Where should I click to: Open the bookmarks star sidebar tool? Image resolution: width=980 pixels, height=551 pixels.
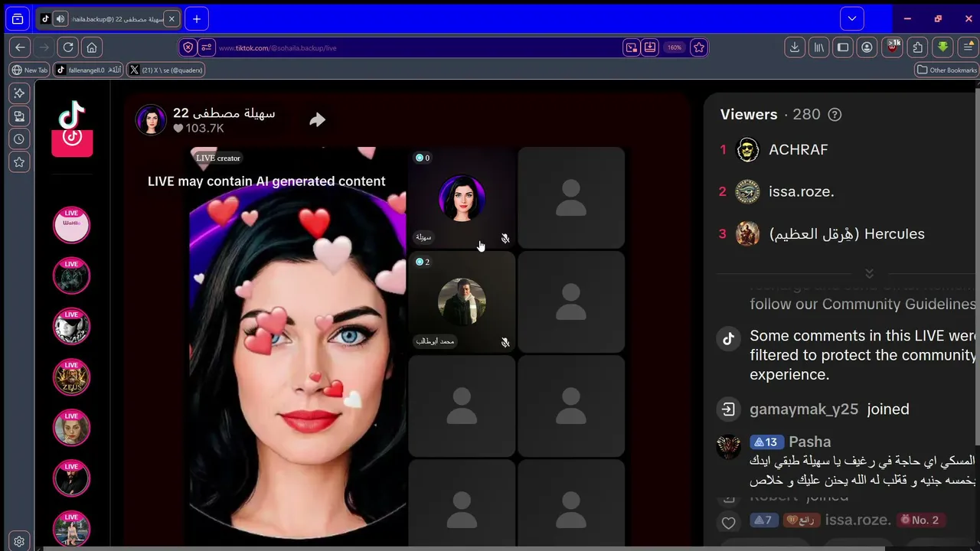click(19, 162)
